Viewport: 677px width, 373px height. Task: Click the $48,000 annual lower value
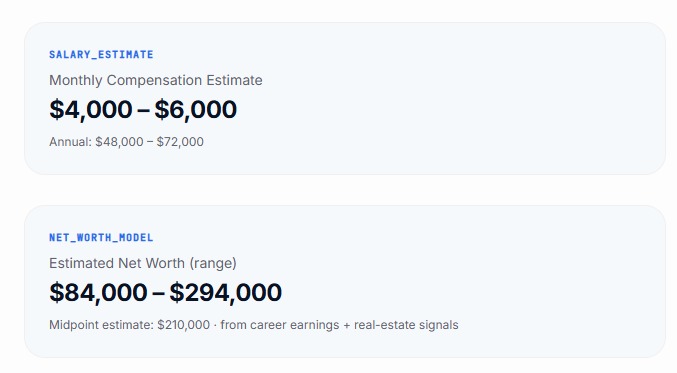click(119, 142)
